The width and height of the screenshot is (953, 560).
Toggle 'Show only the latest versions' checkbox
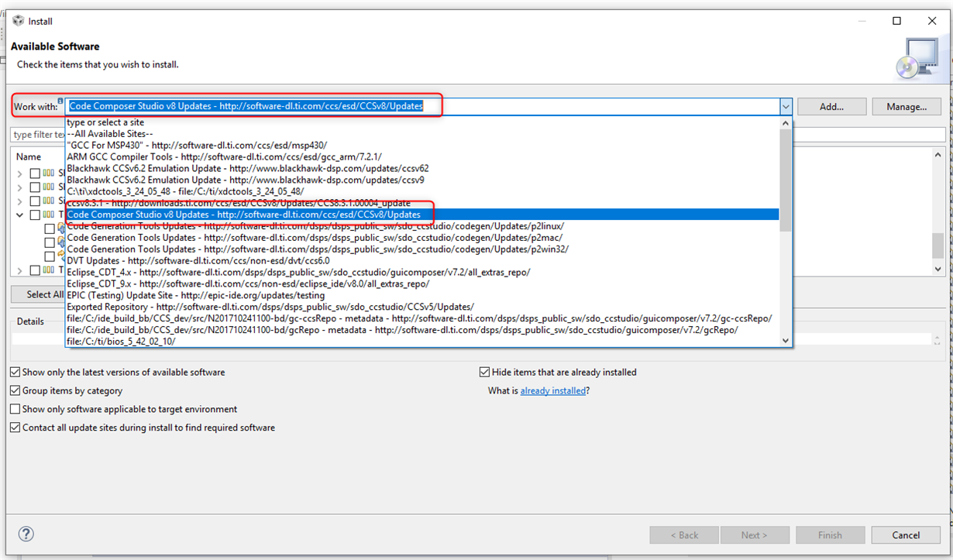pos(15,373)
